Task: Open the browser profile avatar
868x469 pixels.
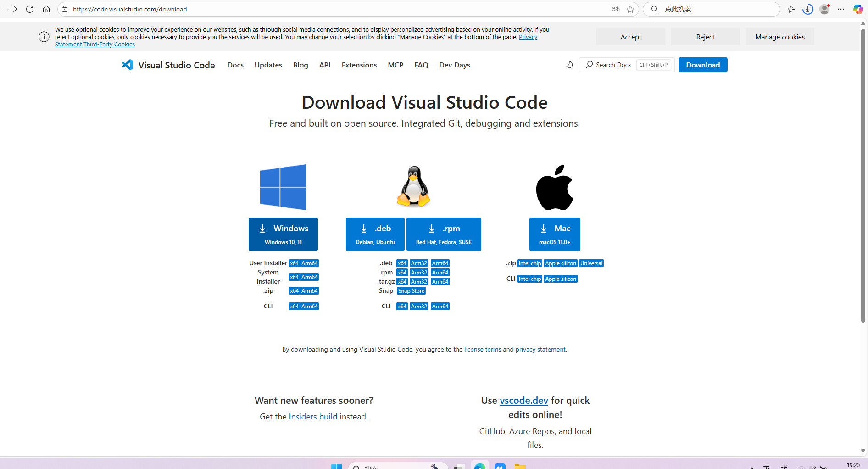Action: click(824, 9)
